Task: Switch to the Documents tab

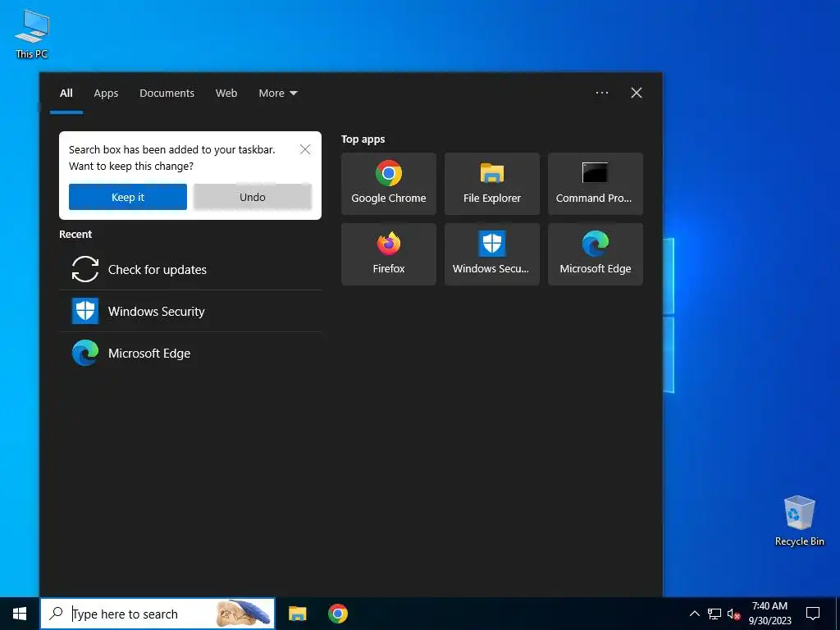Action: pos(167,94)
